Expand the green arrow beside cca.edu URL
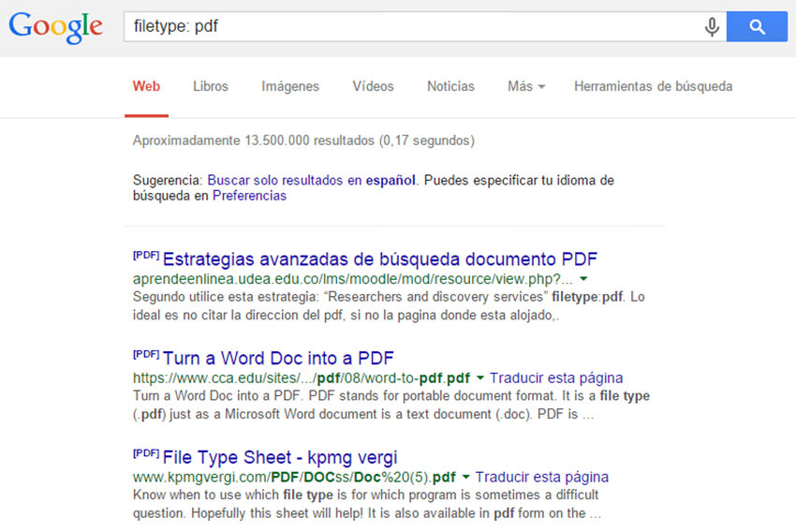The width and height of the screenshot is (796, 532). (x=479, y=378)
